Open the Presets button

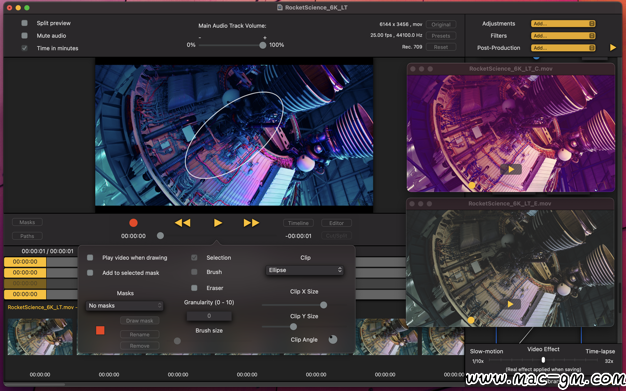tap(441, 36)
